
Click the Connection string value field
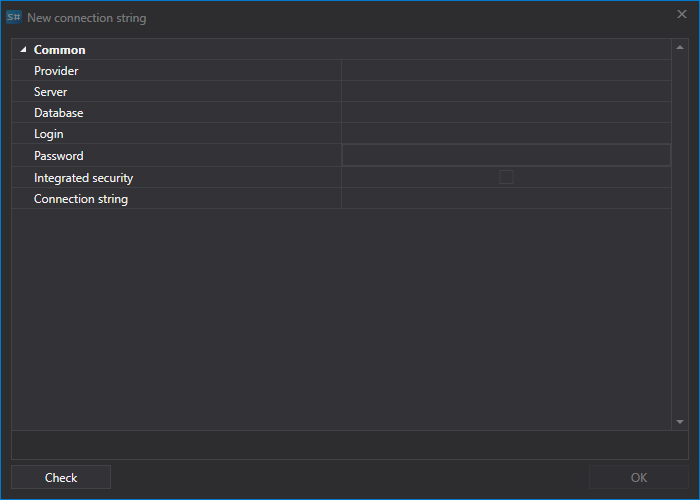(x=506, y=199)
